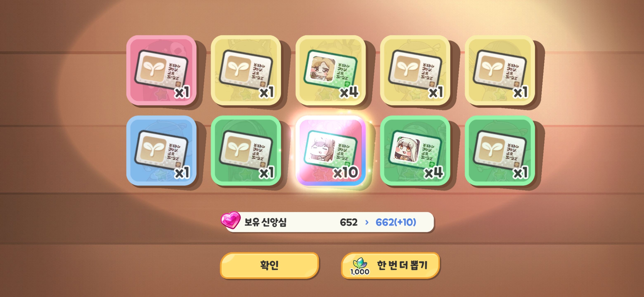This screenshot has width=644, height=297.
Task: Click the 보유 신앙심 label
Action: [x=265, y=222]
